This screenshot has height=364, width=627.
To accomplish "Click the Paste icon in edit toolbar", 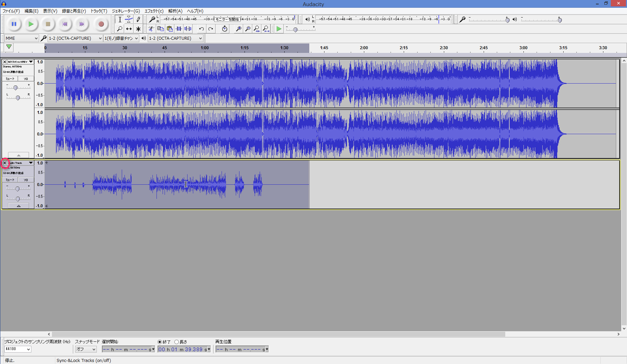I will (170, 29).
